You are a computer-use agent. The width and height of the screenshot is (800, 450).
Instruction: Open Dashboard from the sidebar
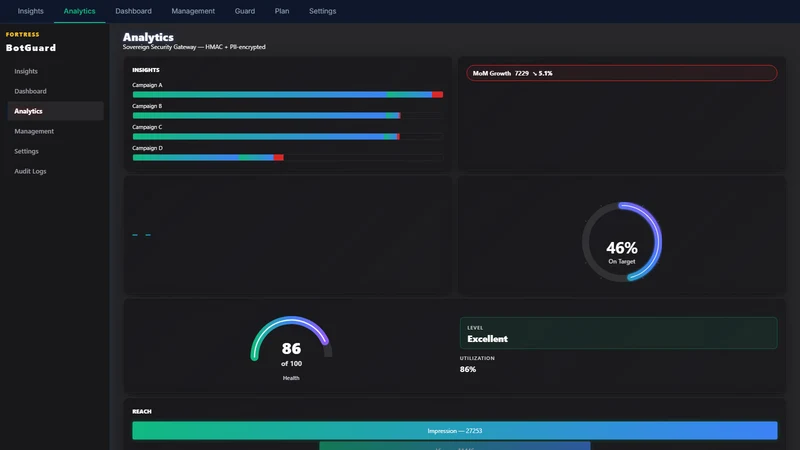(x=56, y=91)
